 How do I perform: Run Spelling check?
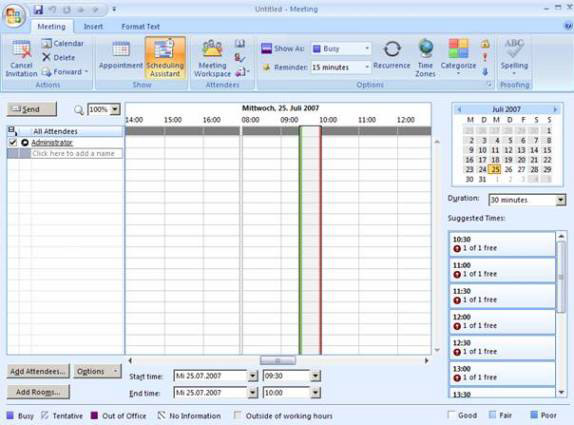point(514,57)
